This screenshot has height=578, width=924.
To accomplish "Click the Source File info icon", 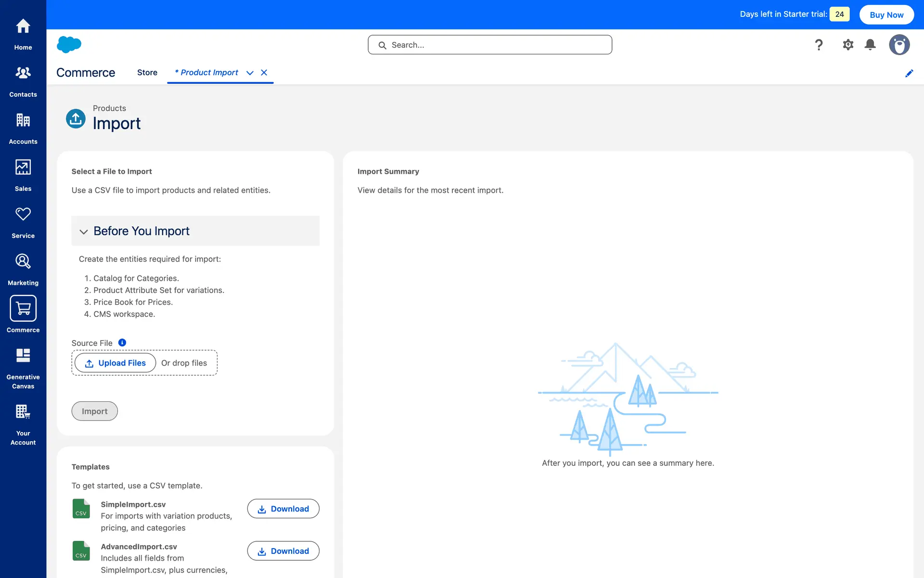I will pyautogui.click(x=122, y=342).
